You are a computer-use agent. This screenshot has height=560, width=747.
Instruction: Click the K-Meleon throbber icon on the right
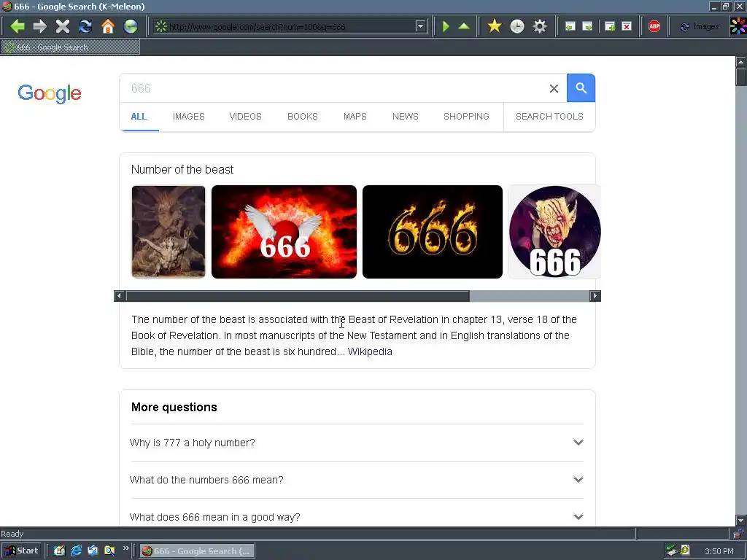click(x=738, y=26)
